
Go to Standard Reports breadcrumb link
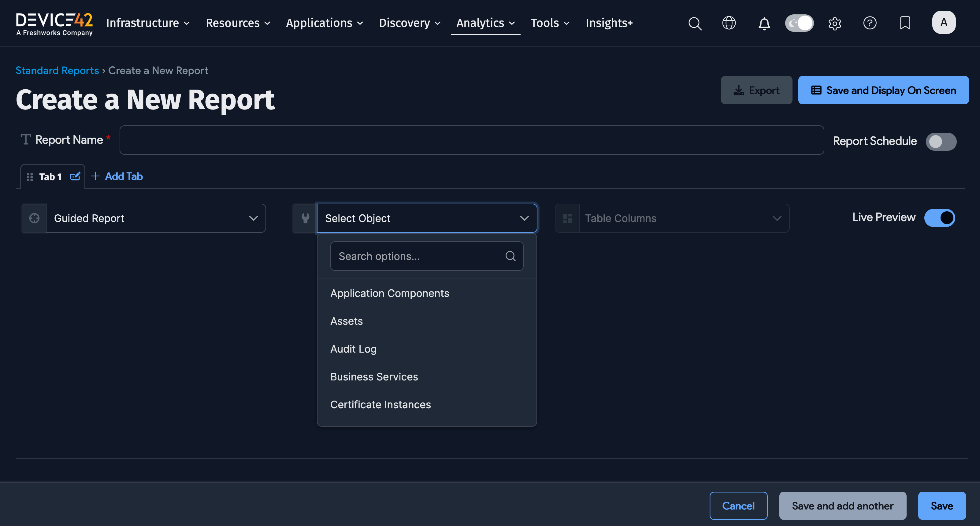57,70
